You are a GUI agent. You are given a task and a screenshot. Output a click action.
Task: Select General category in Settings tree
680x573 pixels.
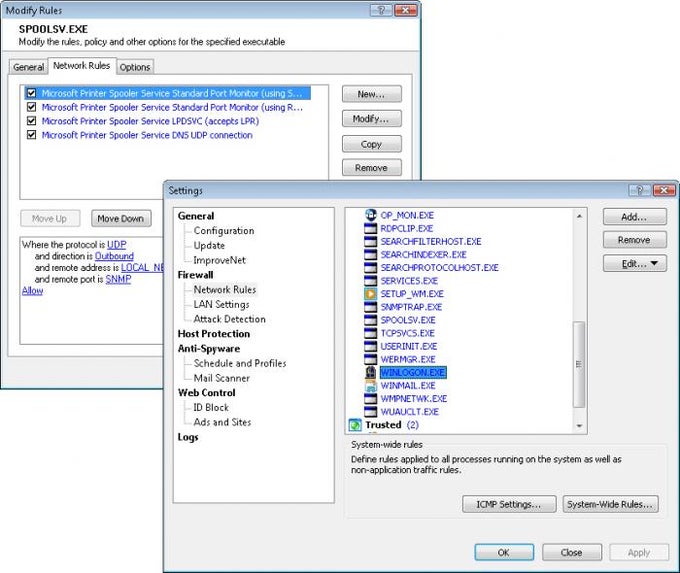[x=196, y=216]
